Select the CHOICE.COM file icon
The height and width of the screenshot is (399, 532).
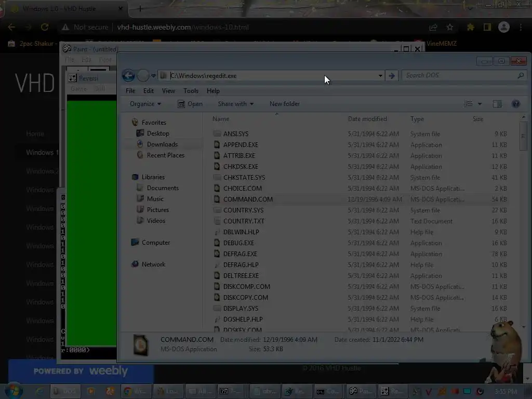tap(217, 188)
